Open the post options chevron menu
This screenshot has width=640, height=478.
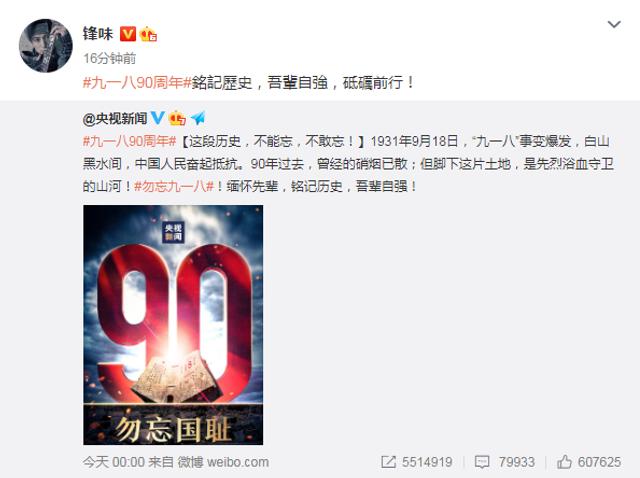click(614, 24)
